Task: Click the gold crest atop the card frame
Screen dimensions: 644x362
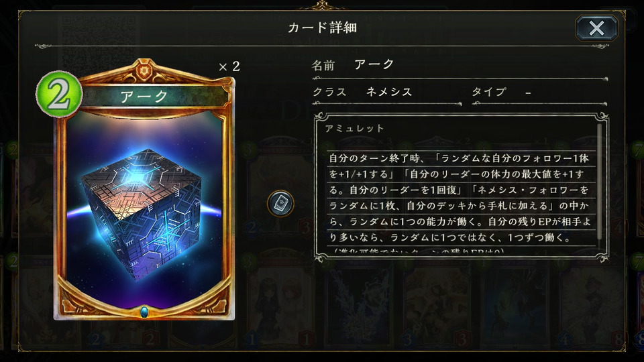Action: point(144,72)
